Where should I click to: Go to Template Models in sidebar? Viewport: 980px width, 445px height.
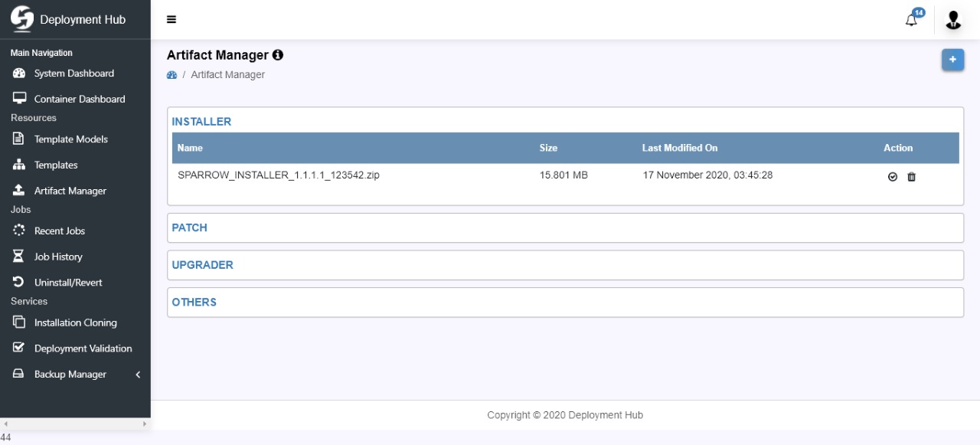(70, 139)
